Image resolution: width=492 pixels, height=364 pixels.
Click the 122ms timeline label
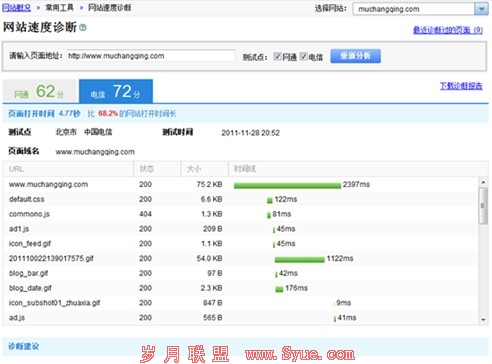tap(286, 199)
